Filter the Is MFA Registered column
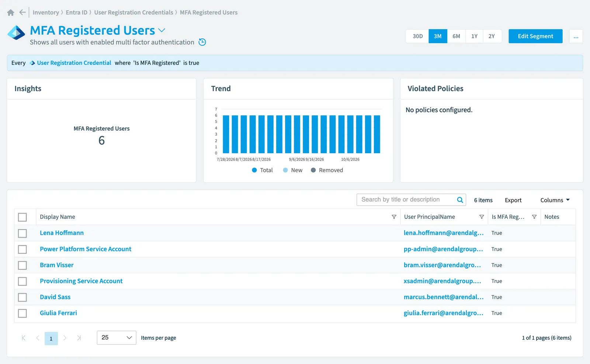Image resolution: width=590 pixels, height=364 pixels. point(534,217)
